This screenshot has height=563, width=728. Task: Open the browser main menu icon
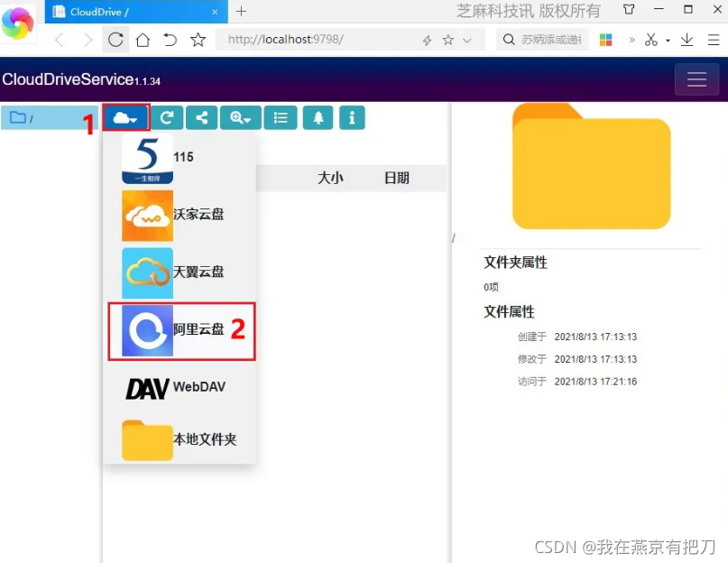point(714,40)
